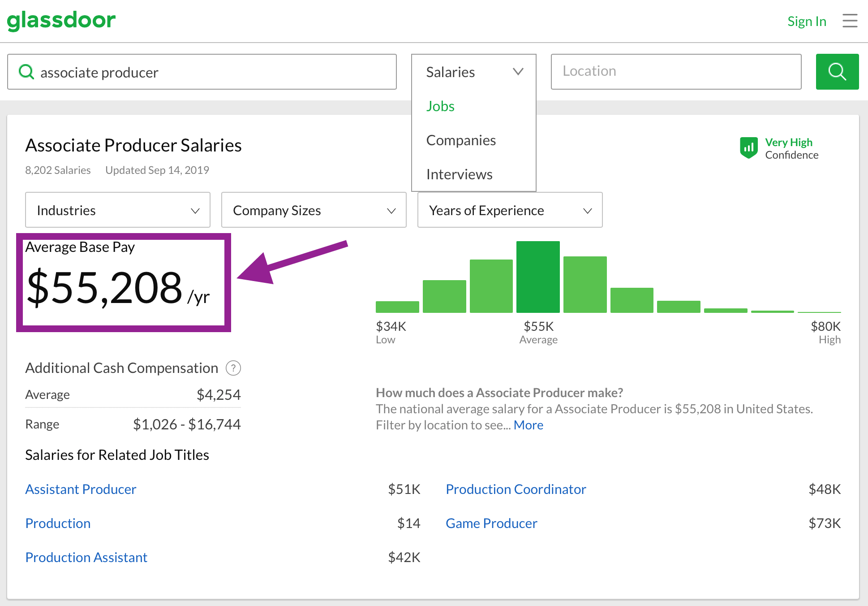Click the Additional Cash Compensation help icon
The image size is (868, 606).
(x=233, y=368)
